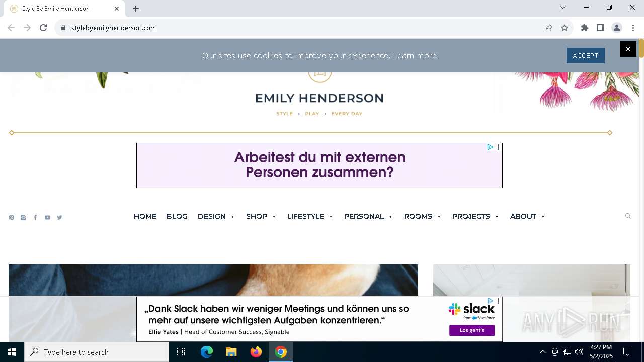The width and height of the screenshot is (644, 362).
Task: Open the Chrome profile avatar
Action: pyautogui.click(x=617, y=28)
